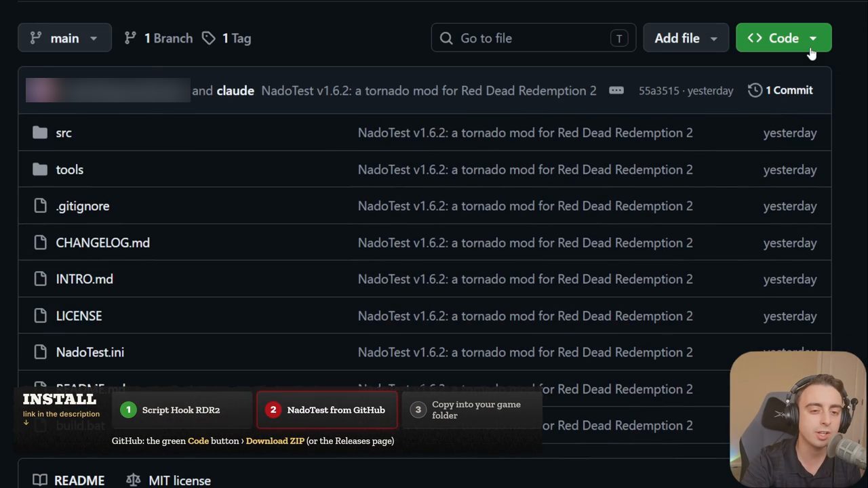Open the NadoTest.ini file

[x=90, y=352]
